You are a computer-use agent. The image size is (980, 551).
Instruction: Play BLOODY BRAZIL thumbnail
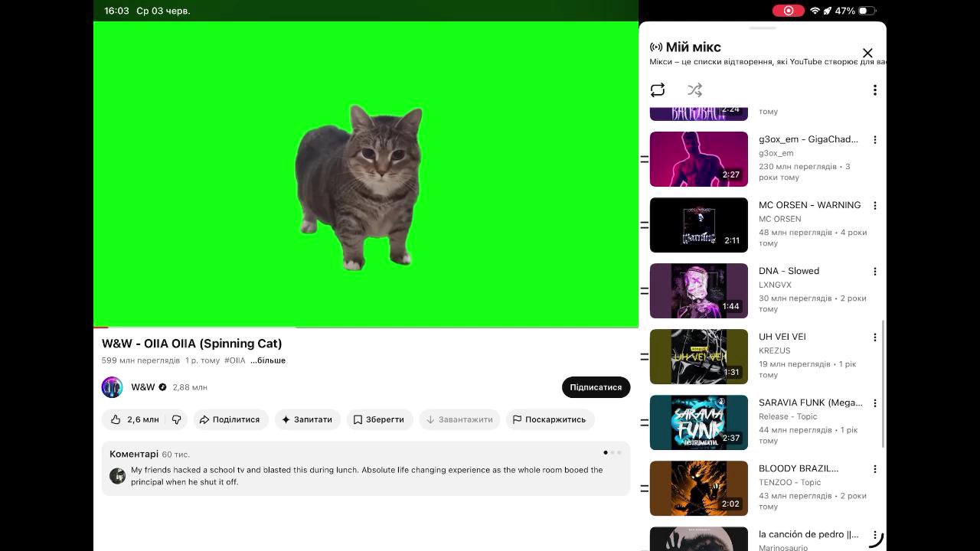click(699, 488)
